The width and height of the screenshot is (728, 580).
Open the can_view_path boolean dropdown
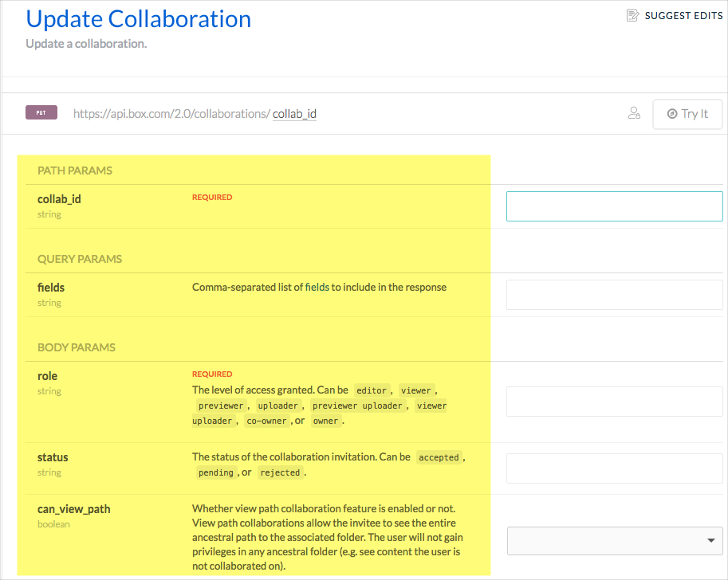[x=614, y=540]
